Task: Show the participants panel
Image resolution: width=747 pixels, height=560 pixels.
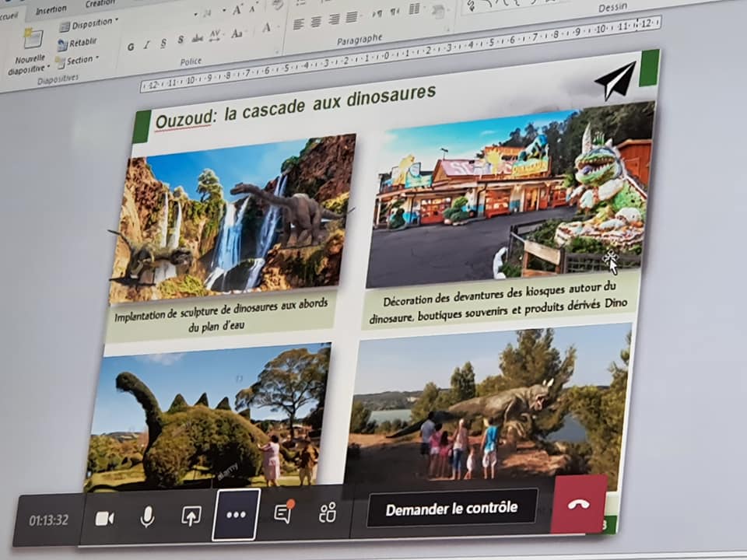Action: (328, 512)
